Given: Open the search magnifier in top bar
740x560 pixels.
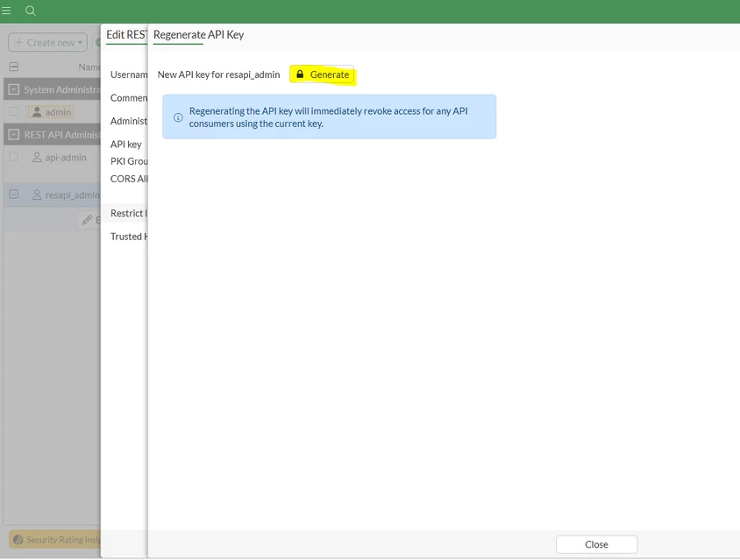Looking at the screenshot, I should coord(31,11).
